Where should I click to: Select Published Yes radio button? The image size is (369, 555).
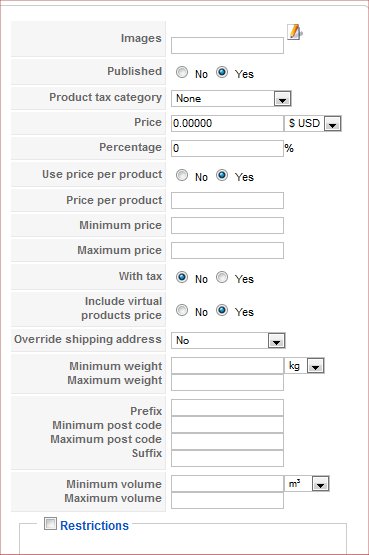tap(222, 73)
